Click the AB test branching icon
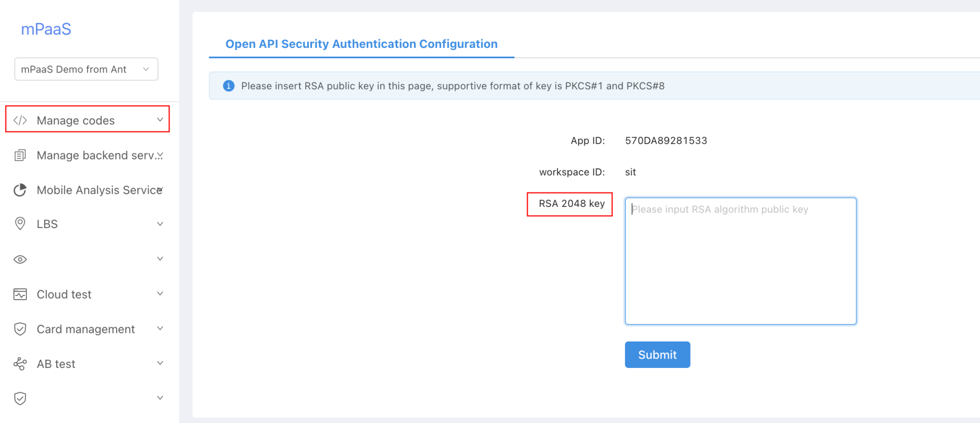The width and height of the screenshot is (980, 423). coord(20,364)
